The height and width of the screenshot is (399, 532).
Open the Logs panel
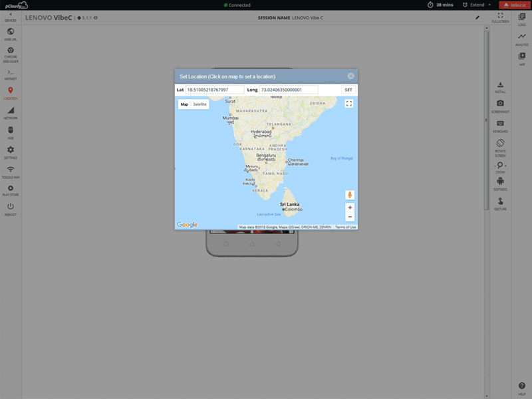(522, 20)
